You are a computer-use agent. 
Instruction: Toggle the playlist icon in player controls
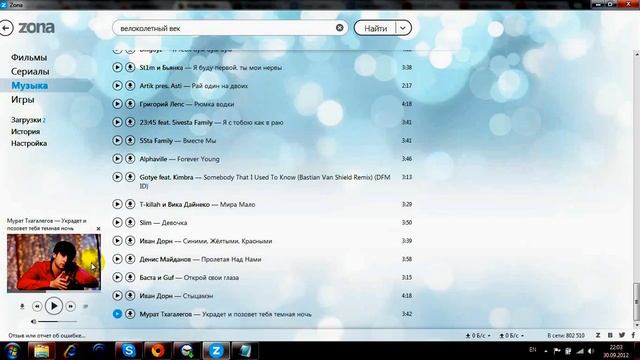coord(85,306)
